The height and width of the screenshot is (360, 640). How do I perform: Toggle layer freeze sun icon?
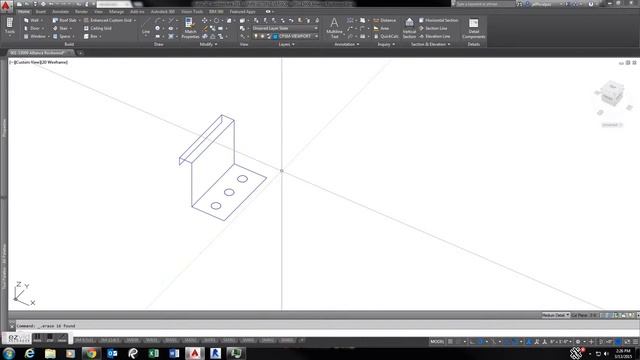pos(262,36)
